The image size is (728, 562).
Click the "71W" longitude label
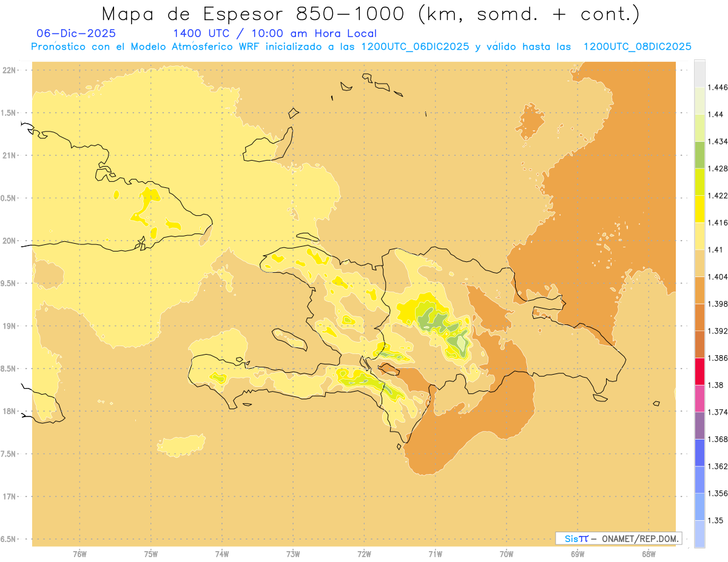(436, 554)
